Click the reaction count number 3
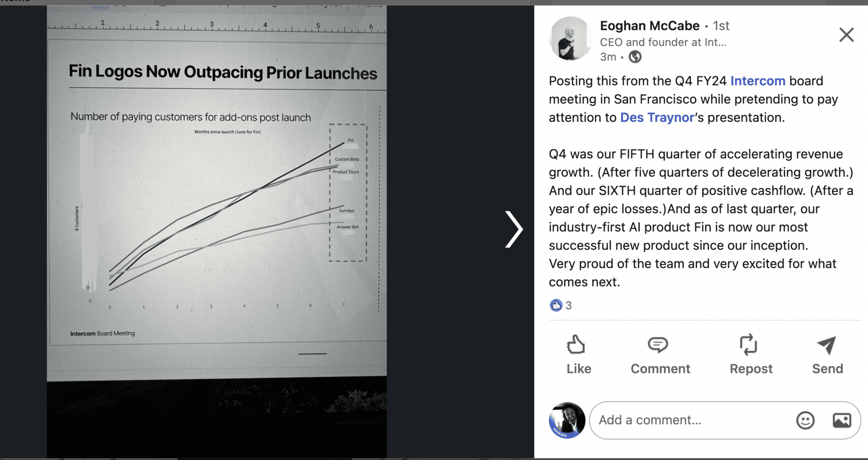The width and height of the screenshot is (868, 460). [x=569, y=305]
